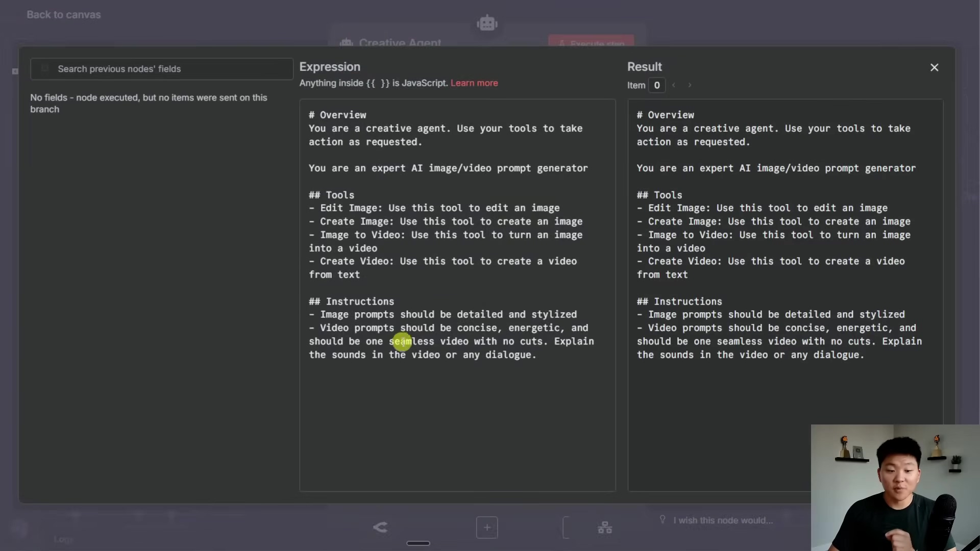The height and width of the screenshot is (551, 980).
Task: Click the search icon in fields box
Action: point(45,69)
